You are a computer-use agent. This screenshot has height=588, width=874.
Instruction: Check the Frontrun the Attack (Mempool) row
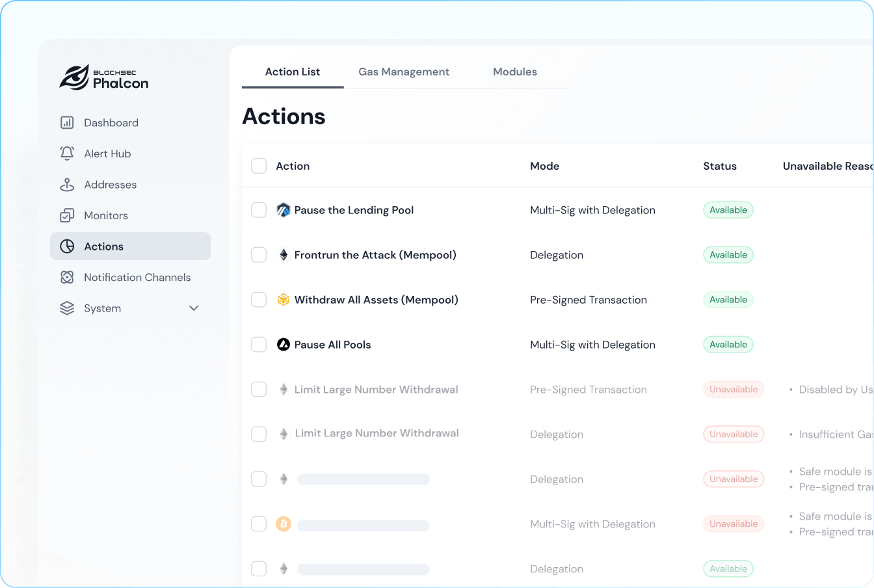(259, 255)
